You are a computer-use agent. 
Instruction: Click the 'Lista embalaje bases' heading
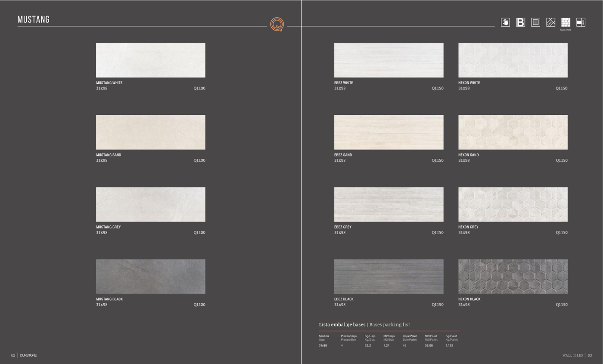click(x=342, y=324)
